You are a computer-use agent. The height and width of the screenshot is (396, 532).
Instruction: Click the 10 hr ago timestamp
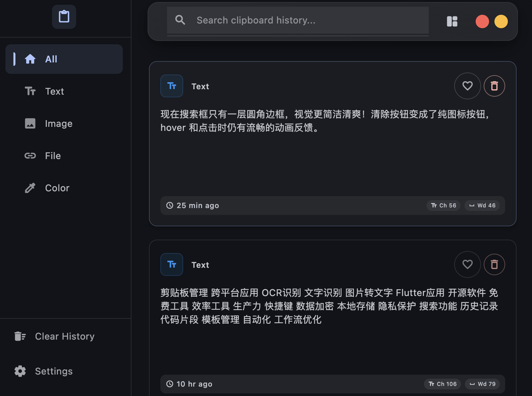pyautogui.click(x=195, y=384)
